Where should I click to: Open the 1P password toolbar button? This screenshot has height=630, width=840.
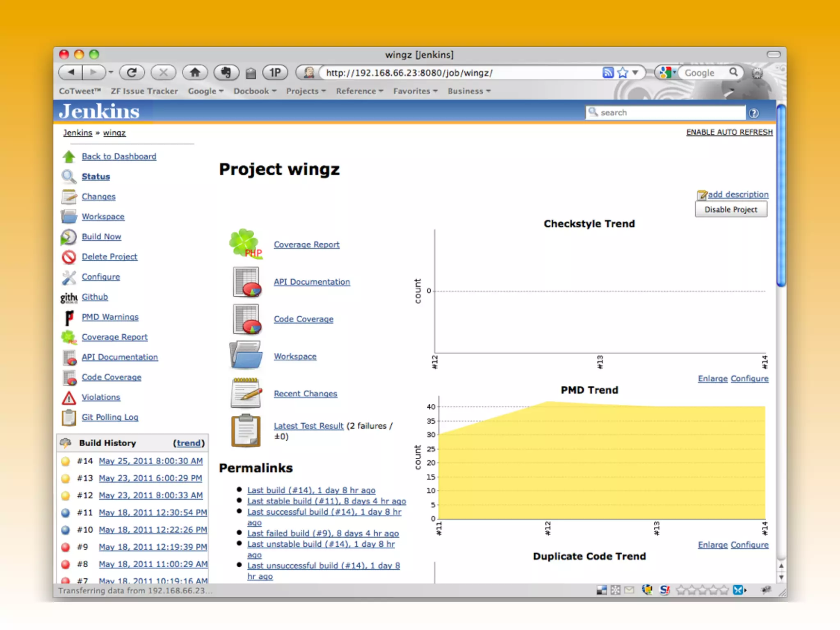pos(275,73)
